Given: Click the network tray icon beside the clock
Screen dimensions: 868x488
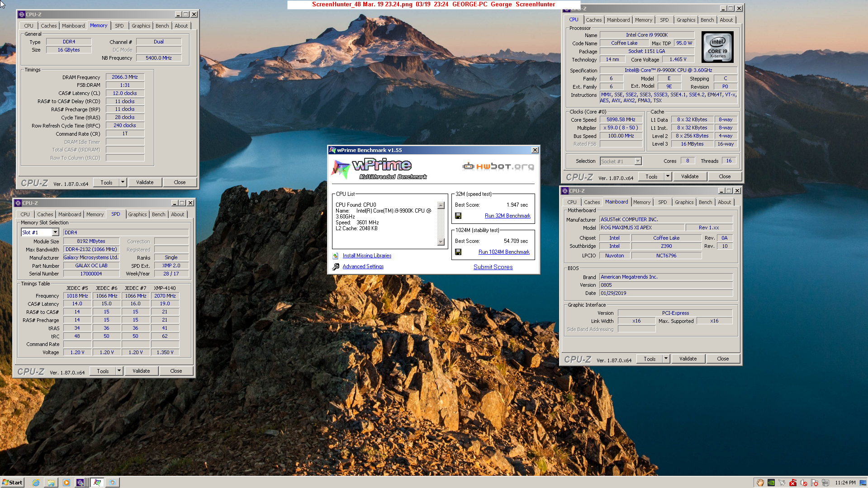Looking at the screenshot, I should 825,483.
